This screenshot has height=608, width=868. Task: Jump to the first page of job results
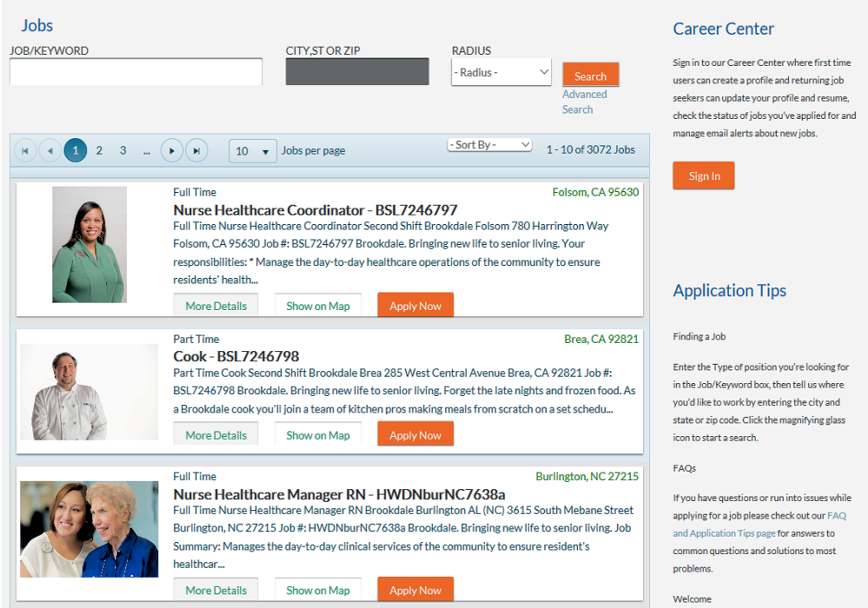pyautogui.click(x=24, y=149)
